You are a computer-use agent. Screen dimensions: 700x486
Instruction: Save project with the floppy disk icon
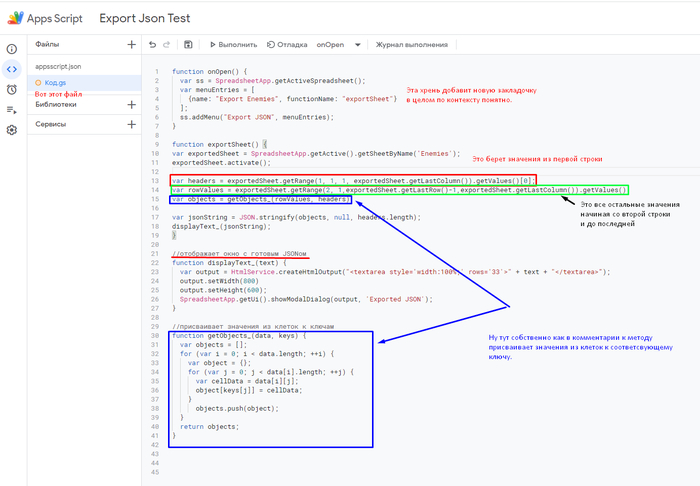(188, 45)
